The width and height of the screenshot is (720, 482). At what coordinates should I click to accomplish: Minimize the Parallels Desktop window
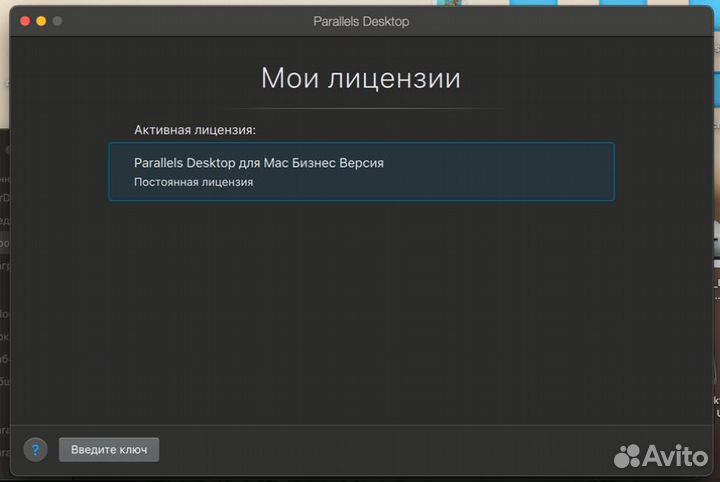coord(41,21)
